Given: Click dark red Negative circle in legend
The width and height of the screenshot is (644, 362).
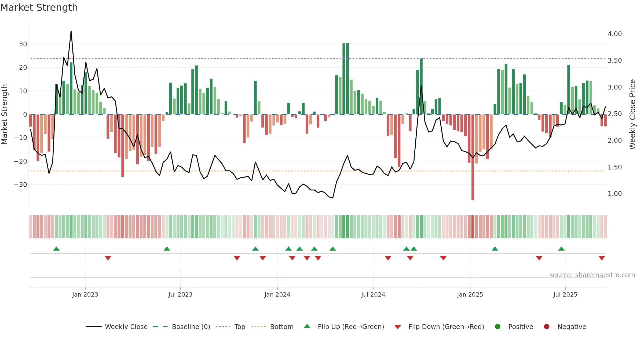Looking at the screenshot, I should [547, 327].
